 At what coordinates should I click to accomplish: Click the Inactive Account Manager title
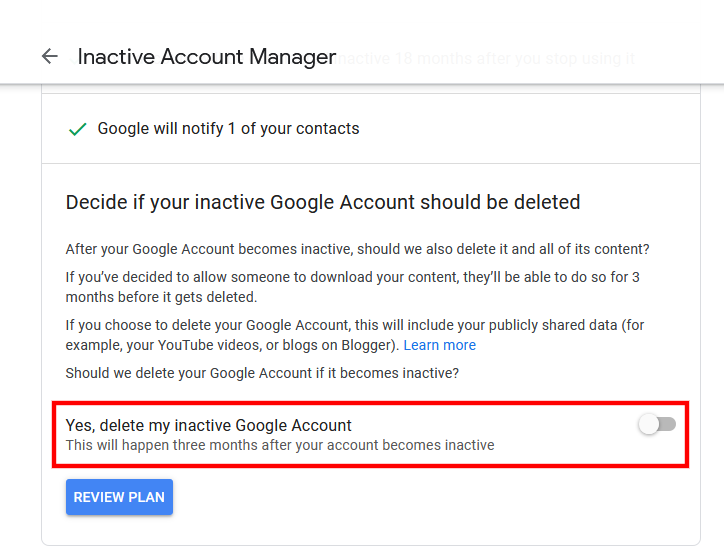click(x=206, y=57)
